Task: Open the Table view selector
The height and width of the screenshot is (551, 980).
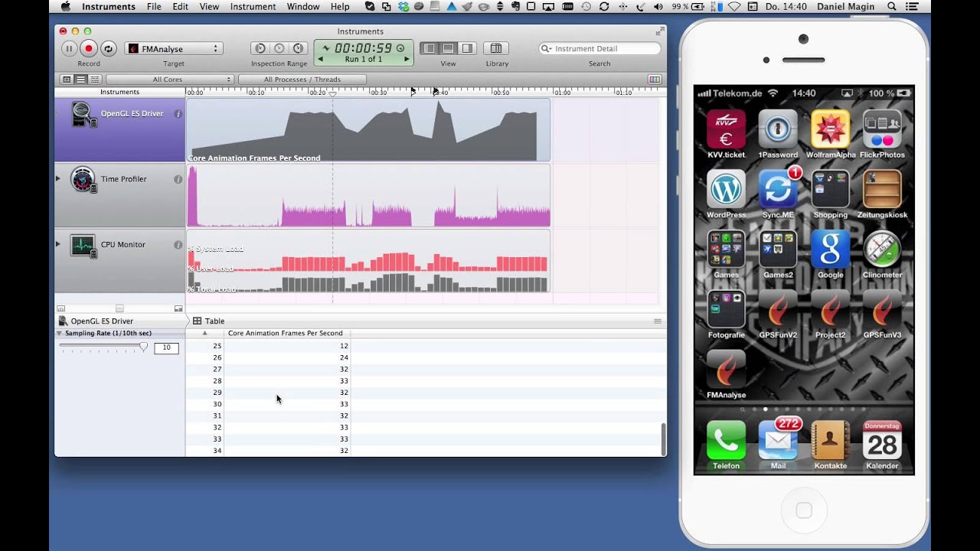Action: point(208,321)
